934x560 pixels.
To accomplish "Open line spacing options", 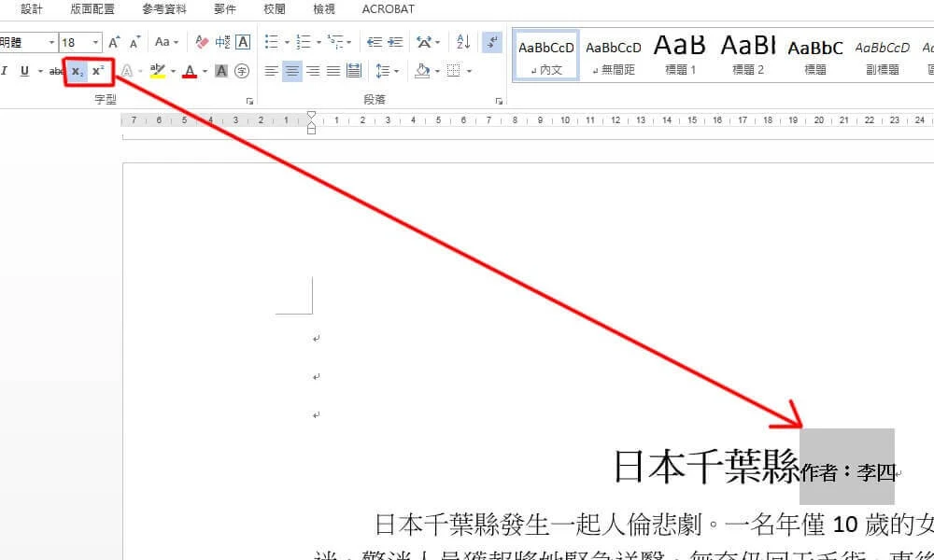I will pyautogui.click(x=383, y=72).
